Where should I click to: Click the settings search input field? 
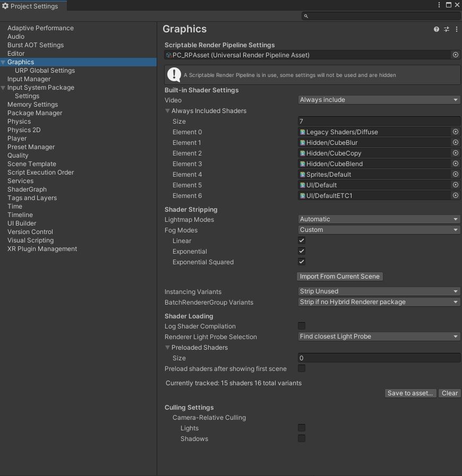381,16
